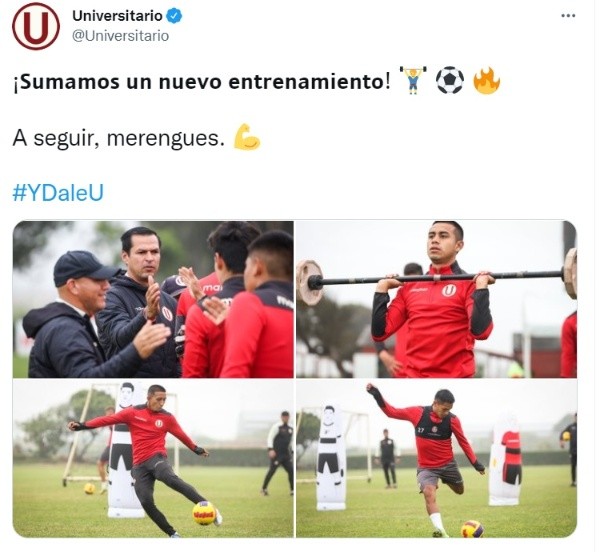The width and height of the screenshot is (600, 552).
Task: Click the Universitario display name
Action: [x=117, y=16]
